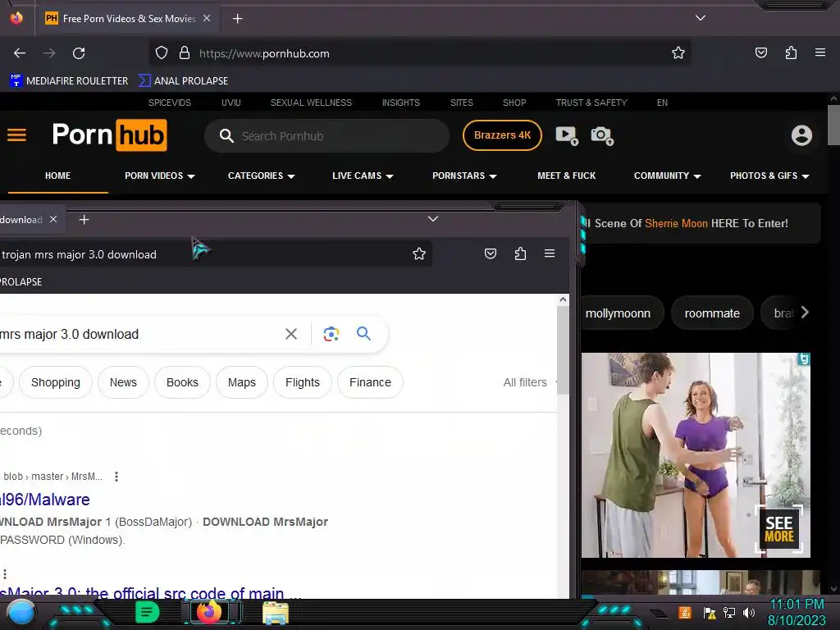The width and height of the screenshot is (840, 630).
Task: Click tag carousel right arrow
Action: point(805,313)
